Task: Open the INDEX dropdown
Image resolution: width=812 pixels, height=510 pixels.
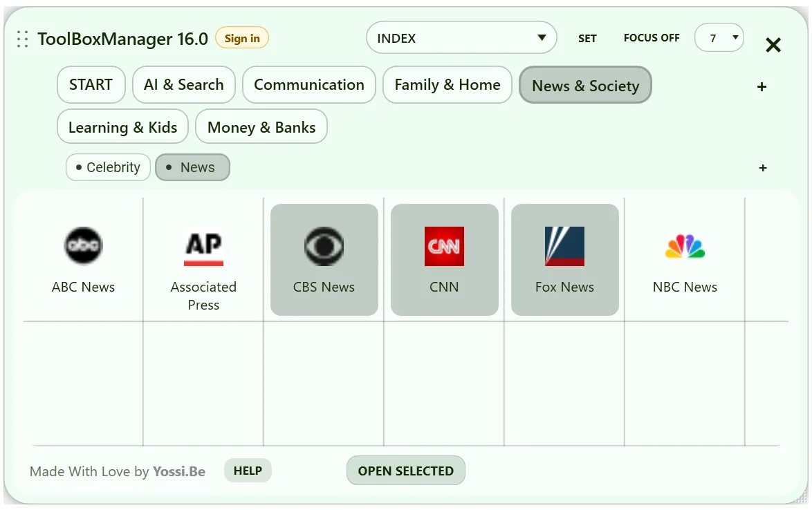Action: pyautogui.click(x=461, y=38)
